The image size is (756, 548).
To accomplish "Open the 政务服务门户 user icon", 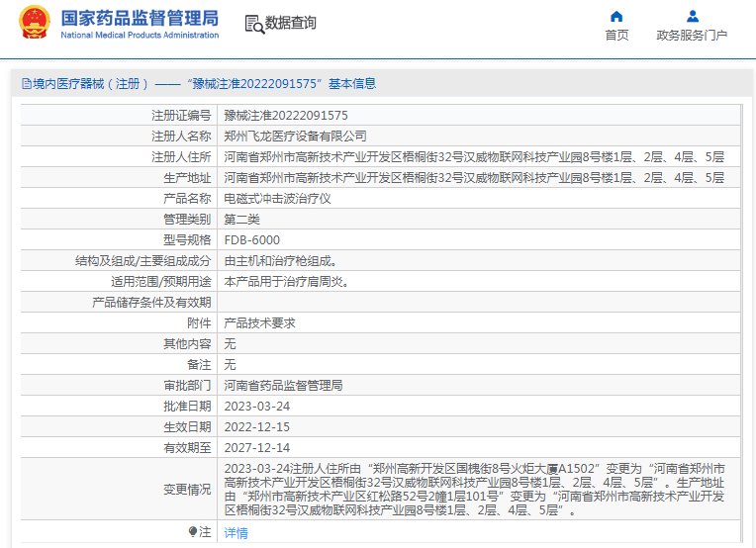I will 693,17.
